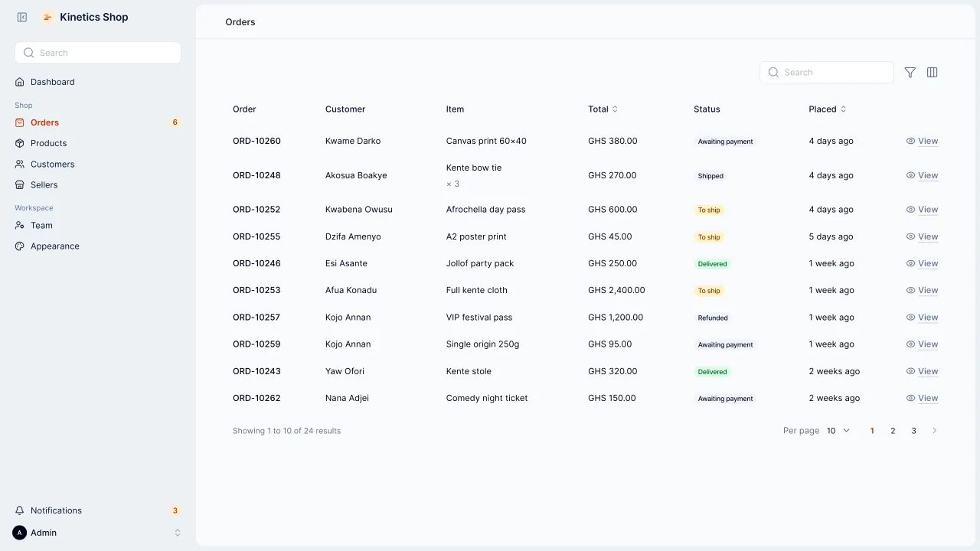Click the Notifications bell icon
This screenshot has height=551, width=980.
click(20, 510)
